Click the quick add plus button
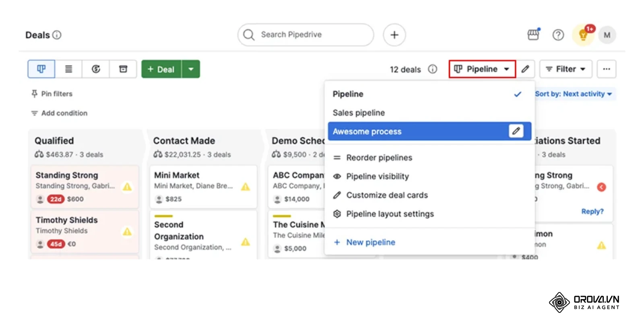The width and height of the screenshot is (644, 329). (x=394, y=35)
